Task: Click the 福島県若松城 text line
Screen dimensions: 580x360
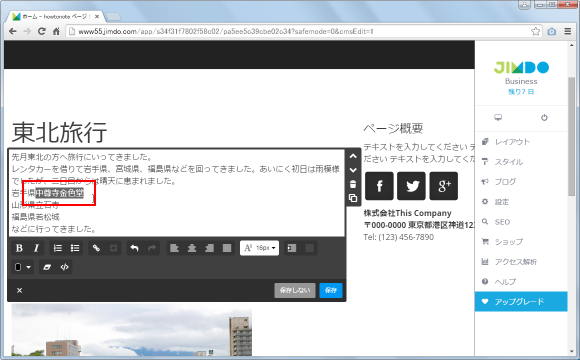Action: (x=36, y=217)
